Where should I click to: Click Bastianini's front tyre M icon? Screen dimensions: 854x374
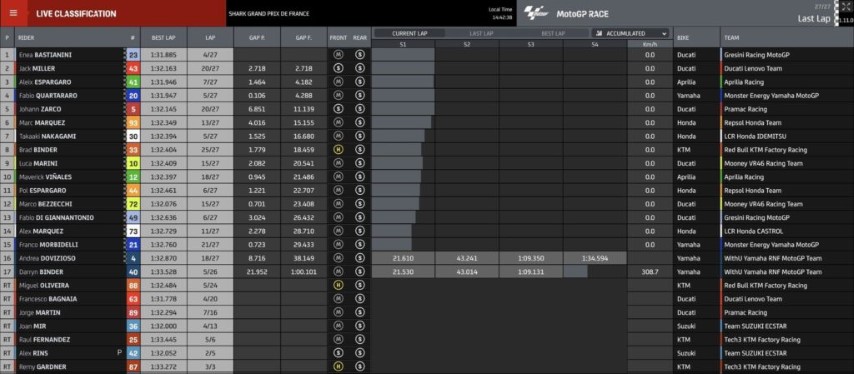pos(338,55)
